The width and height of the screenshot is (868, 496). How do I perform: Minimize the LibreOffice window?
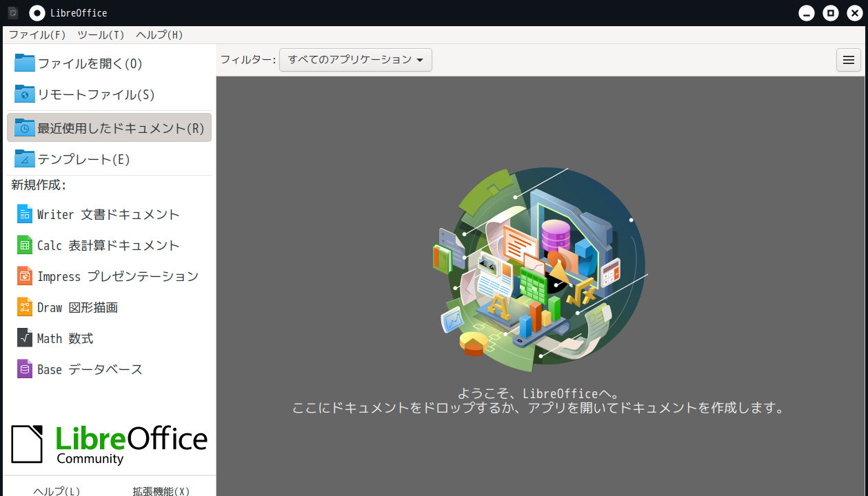[x=807, y=13]
